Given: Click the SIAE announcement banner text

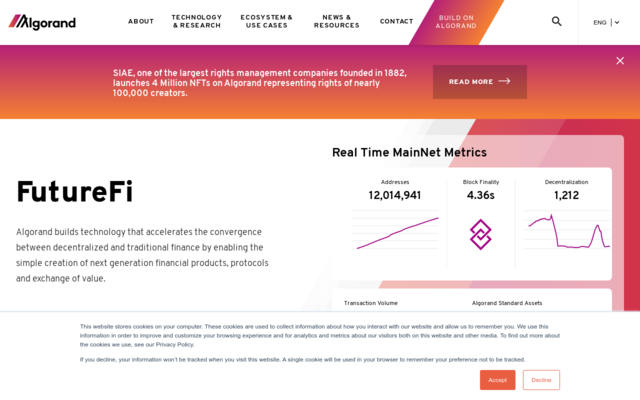Looking at the screenshot, I should [260, 83].
